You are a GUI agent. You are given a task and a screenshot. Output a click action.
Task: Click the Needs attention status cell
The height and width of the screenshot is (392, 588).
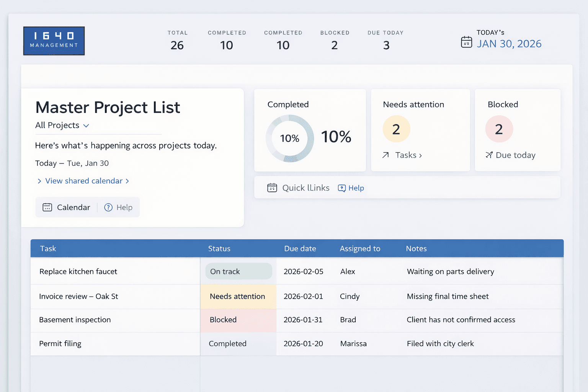point(238,296)
